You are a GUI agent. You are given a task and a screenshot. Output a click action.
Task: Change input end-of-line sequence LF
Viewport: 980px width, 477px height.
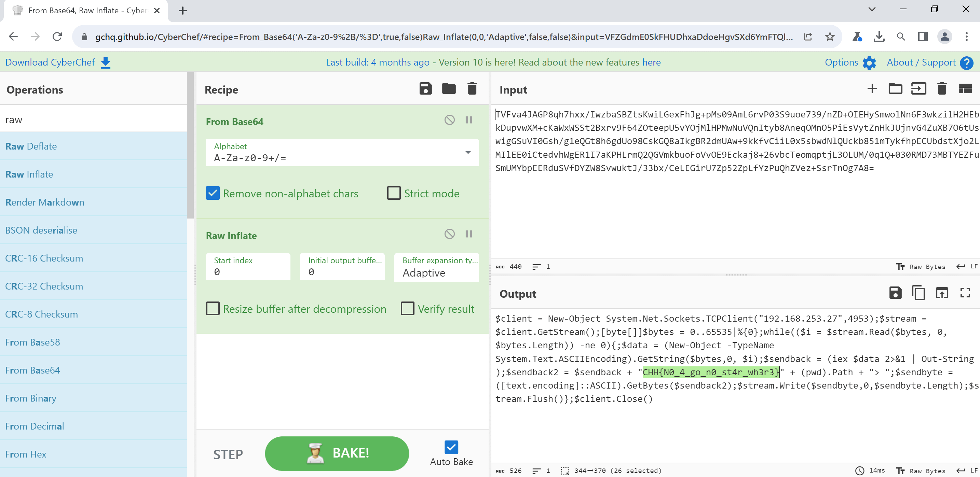pyautogui.click(x=967, y=266)
